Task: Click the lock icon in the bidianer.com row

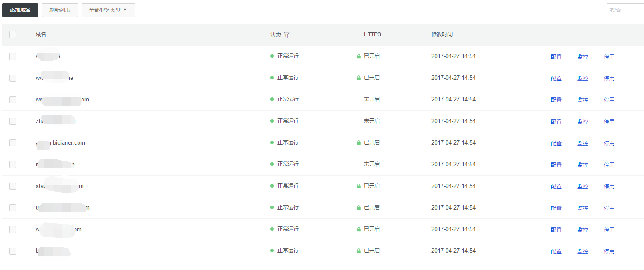Action: [x=359, y=143]
